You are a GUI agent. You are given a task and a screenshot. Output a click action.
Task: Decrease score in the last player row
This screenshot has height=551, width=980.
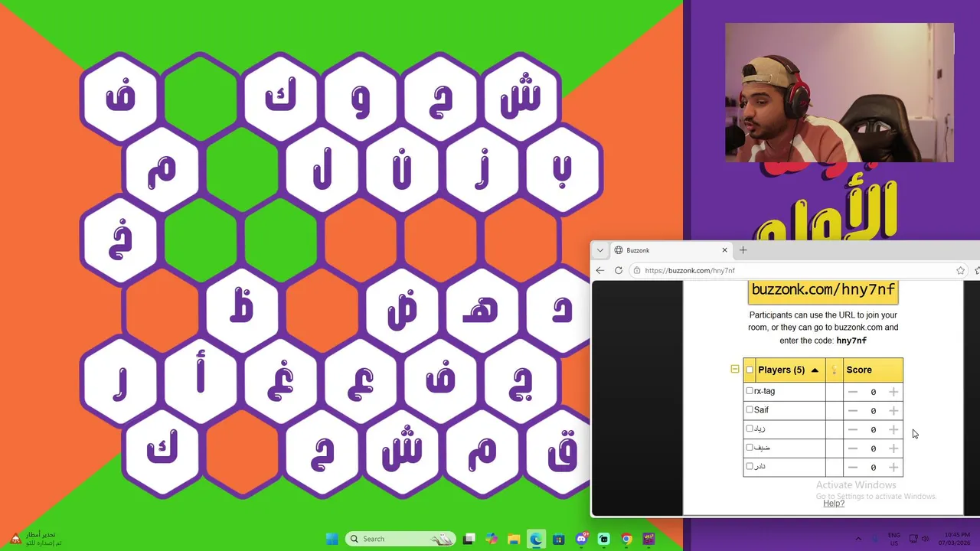click(x=853, y=468)
